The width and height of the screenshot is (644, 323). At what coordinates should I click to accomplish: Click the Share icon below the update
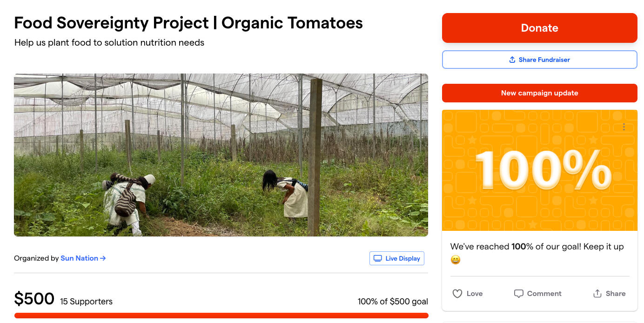click(597, 294)
